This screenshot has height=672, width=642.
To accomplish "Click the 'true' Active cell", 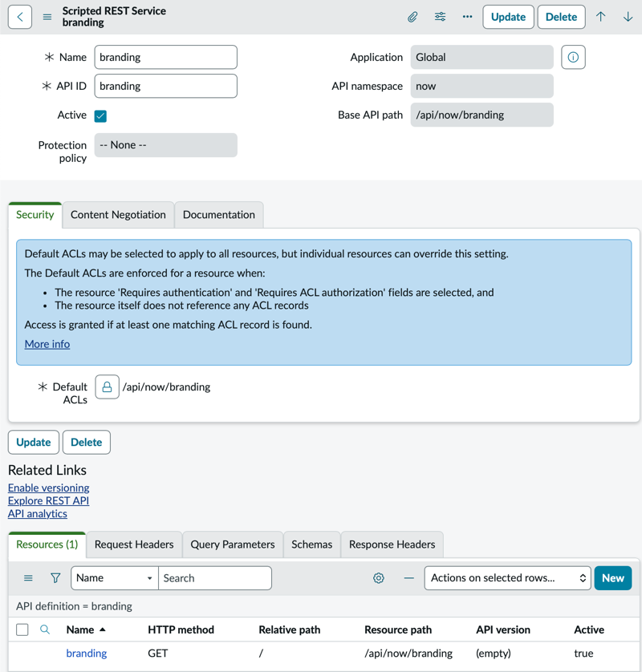I will (583, 653).
